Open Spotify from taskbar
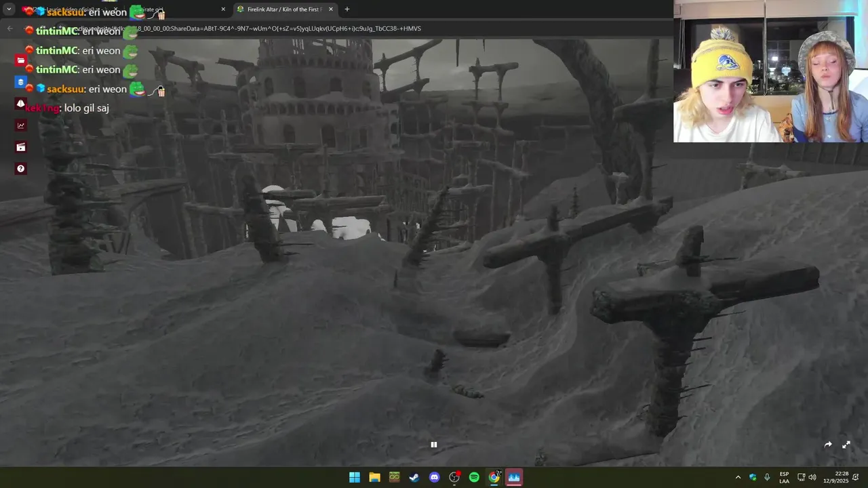868x488 pixels. point(474,477)
